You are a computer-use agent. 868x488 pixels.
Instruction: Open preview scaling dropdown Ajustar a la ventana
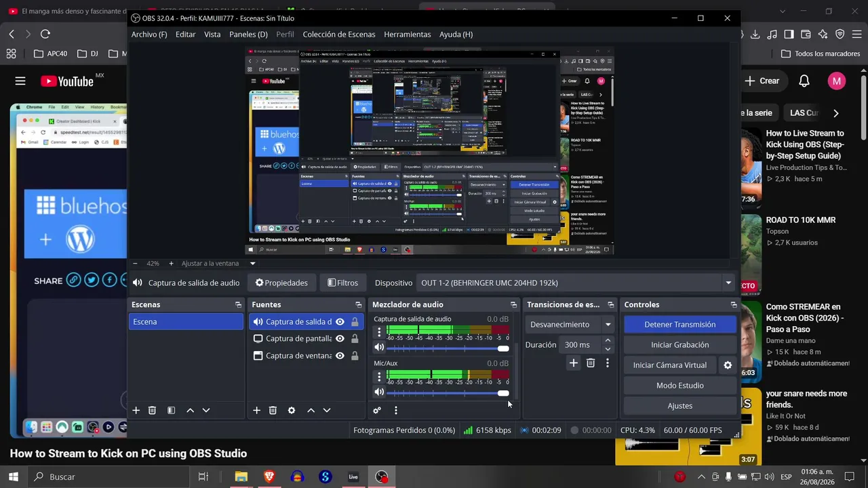point(252,264)
